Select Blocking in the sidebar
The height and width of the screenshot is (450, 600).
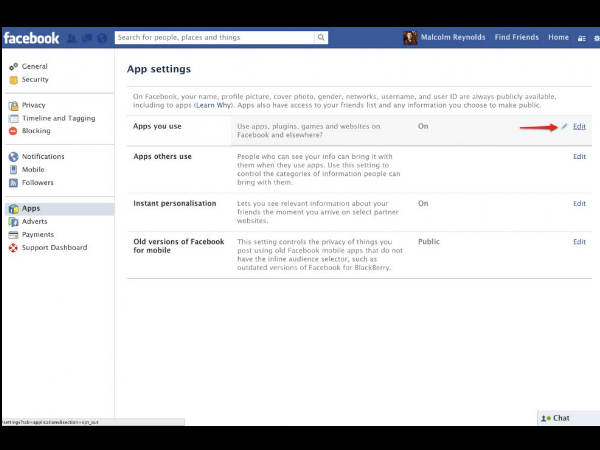[36, 131]
